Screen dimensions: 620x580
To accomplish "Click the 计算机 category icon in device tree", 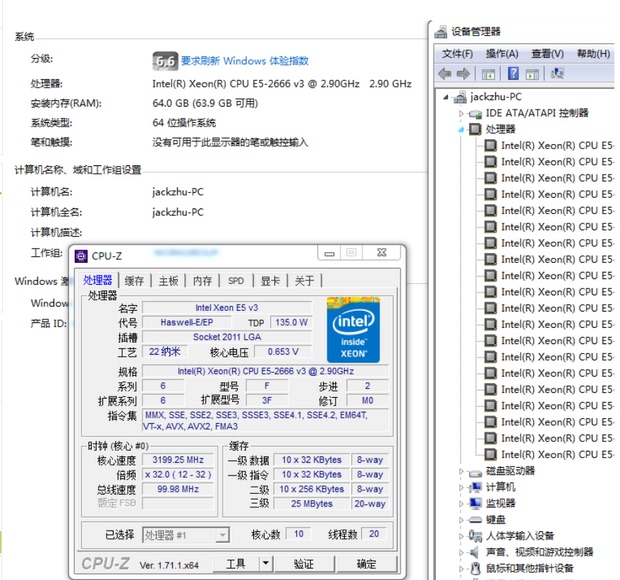I will pyautogui.click(x=475, y=487).
